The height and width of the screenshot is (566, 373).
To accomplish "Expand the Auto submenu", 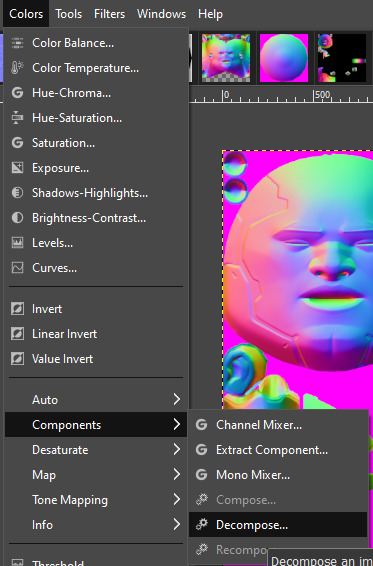I will 96,400.
